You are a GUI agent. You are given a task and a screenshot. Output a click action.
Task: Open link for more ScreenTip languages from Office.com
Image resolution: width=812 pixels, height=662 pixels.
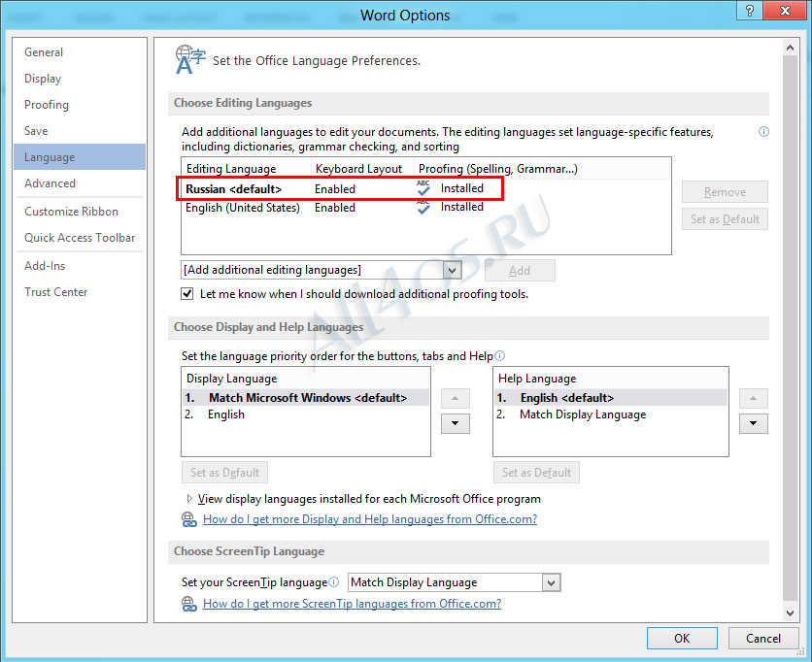[x=353, y=604]
